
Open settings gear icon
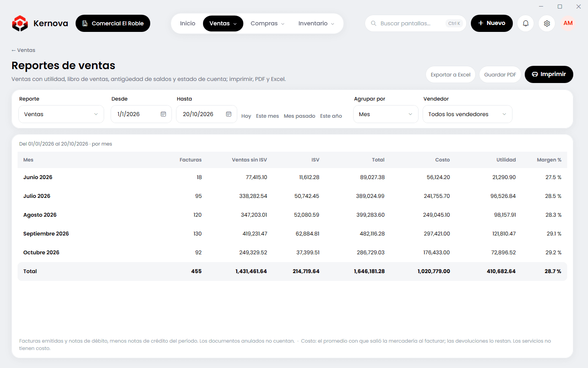click(547, 23)
